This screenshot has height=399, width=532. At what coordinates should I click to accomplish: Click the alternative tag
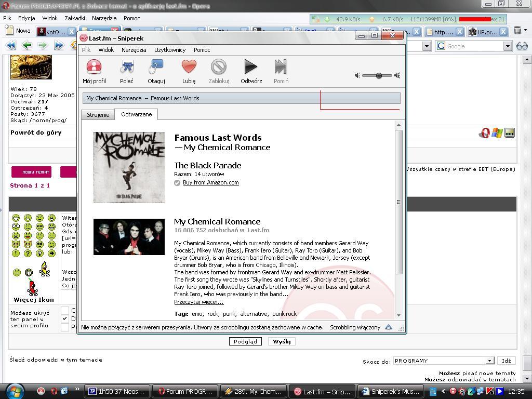point(254,314)
